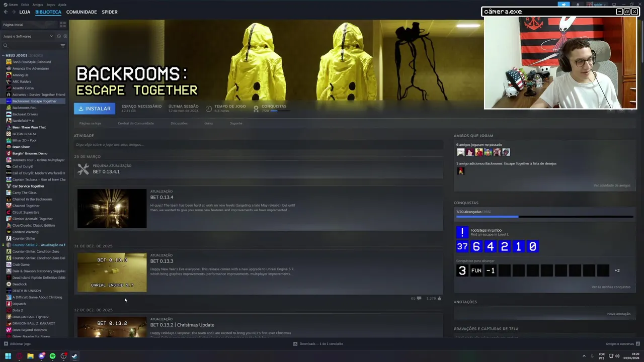
Task: Go back using the left arrow button
Action: (6, 12)
